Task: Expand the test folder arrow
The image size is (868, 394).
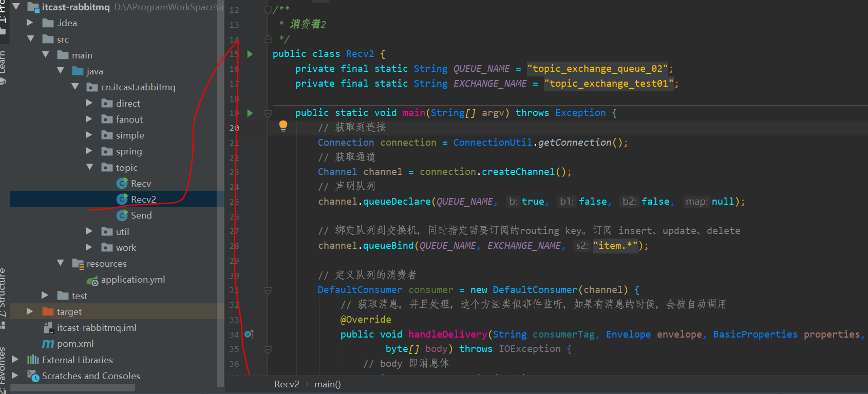Action: 45,295
